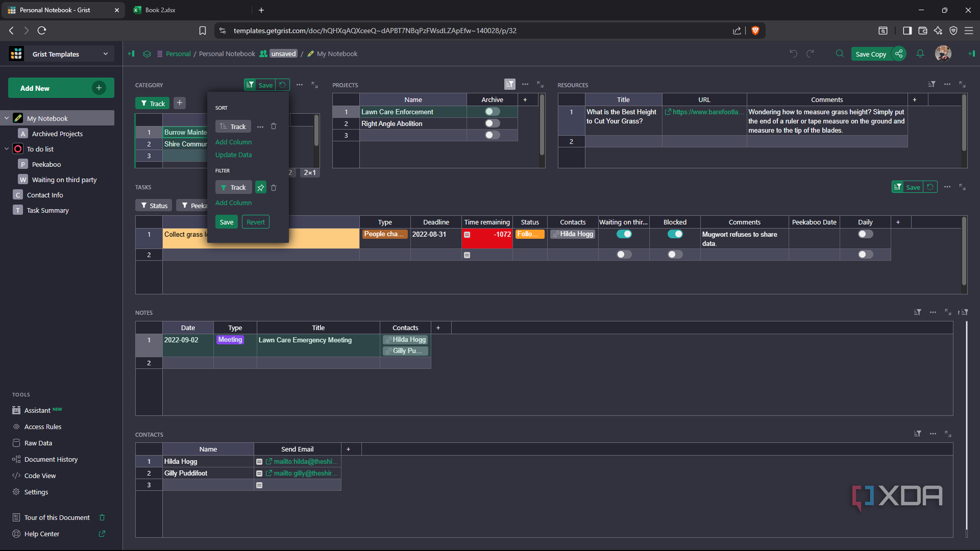Collapse the To do list tree item
The height and width of the screenshot is (551, 980).
point(7,148)
